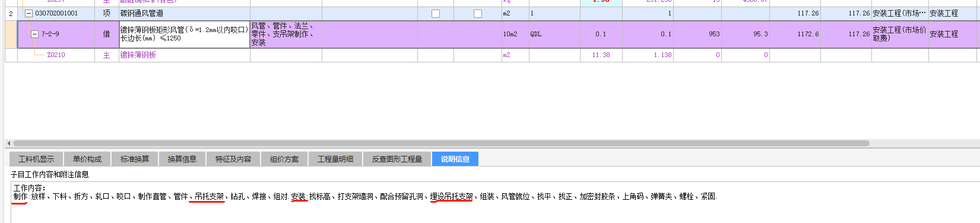Click the 镀锌薄钢板矩形风管 quota name cell
The width and height of the screenshot is (980, 223).
click(185, 34)
